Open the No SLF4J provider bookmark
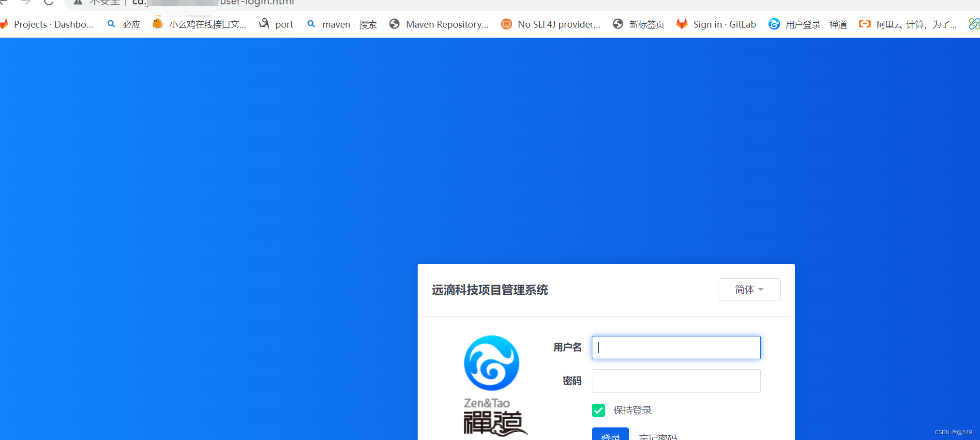This screenshot has height=440, width=980. point(551,24)
